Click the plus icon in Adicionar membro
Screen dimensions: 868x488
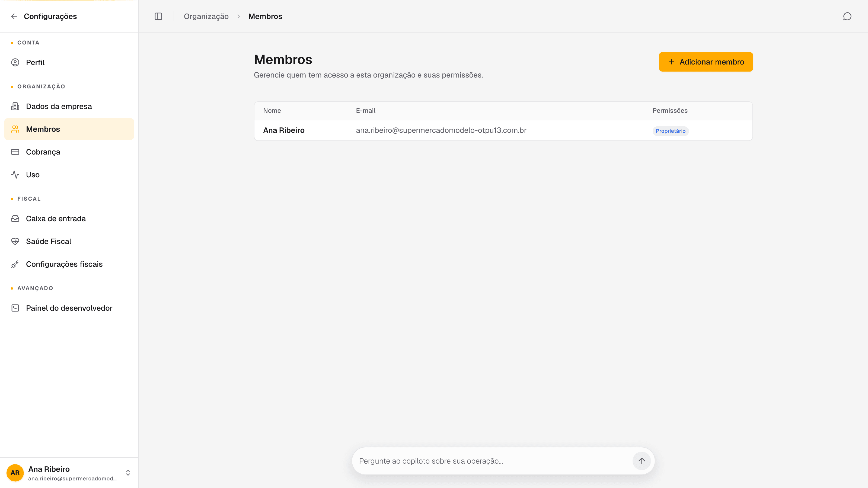(x=671, y=62)
